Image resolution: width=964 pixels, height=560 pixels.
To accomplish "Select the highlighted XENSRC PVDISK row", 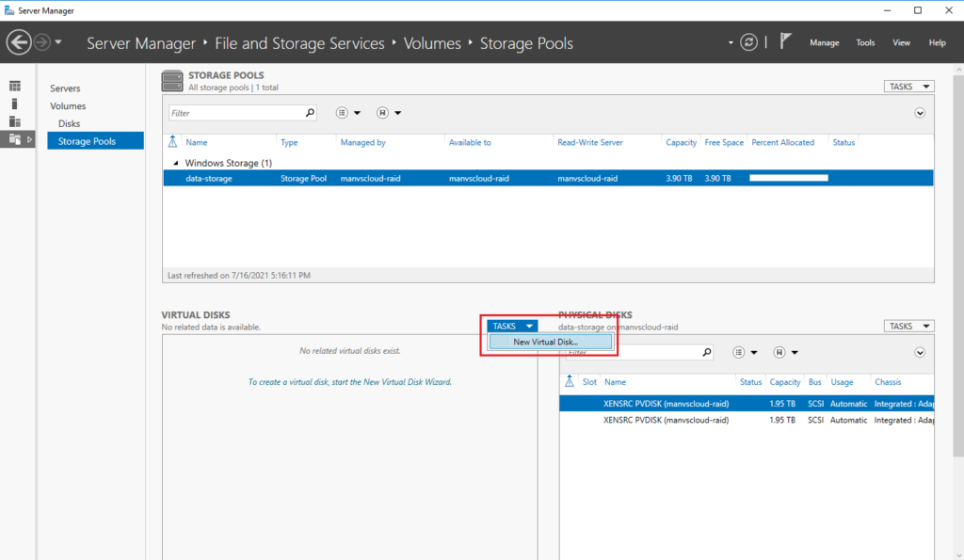I will click(747, 404).
